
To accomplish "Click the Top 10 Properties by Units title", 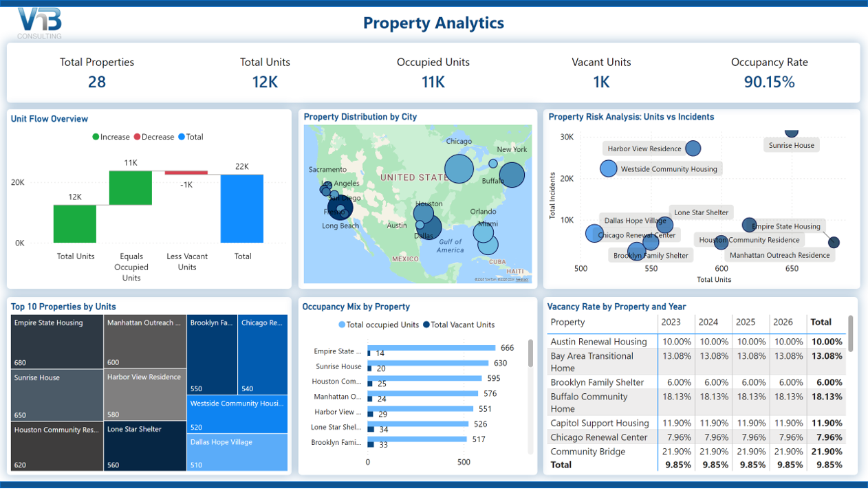I will coord(63,307).
